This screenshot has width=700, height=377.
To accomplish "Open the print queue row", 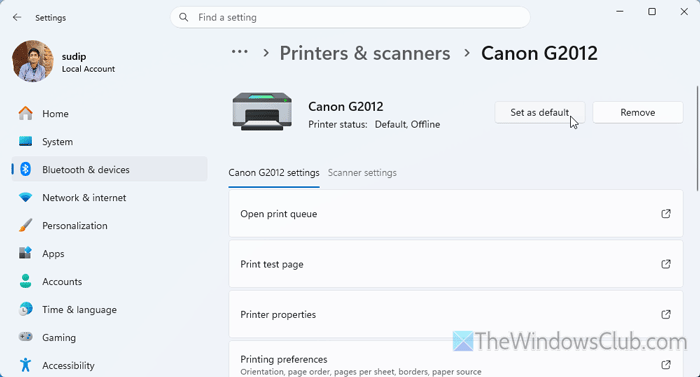I will pyautogui.click(x=456, y=214).
